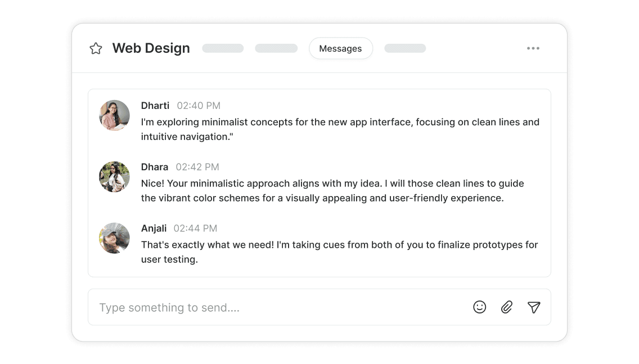Screen dimensions: 639x364
Task: Expand the overflow menu on the right
Action: 533,48
